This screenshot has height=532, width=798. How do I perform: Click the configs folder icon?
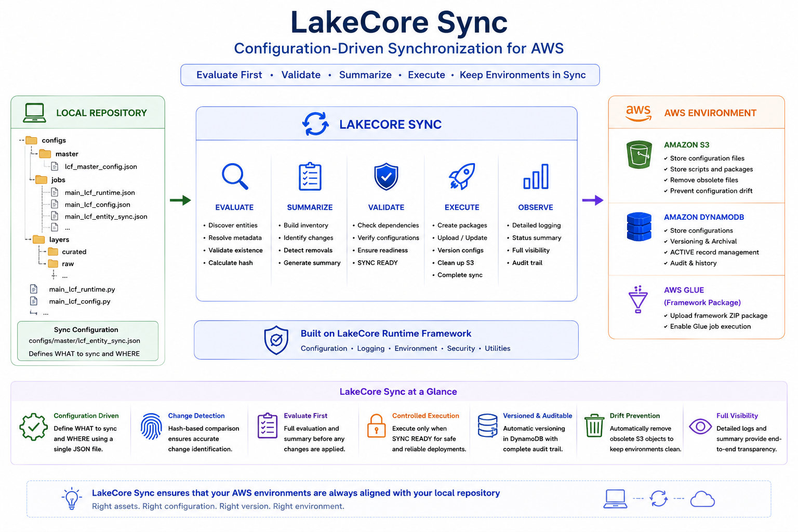[32, 140]
